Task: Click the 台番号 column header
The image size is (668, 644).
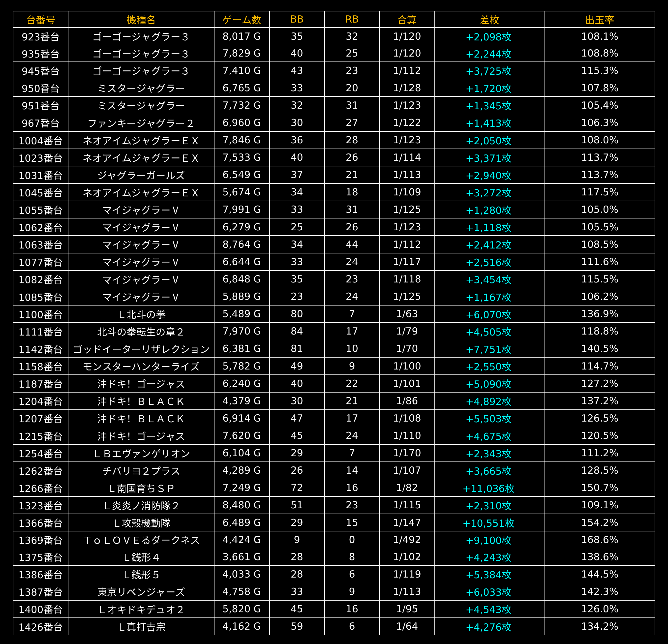Action: pyautogui.click(x=41, y=20)
